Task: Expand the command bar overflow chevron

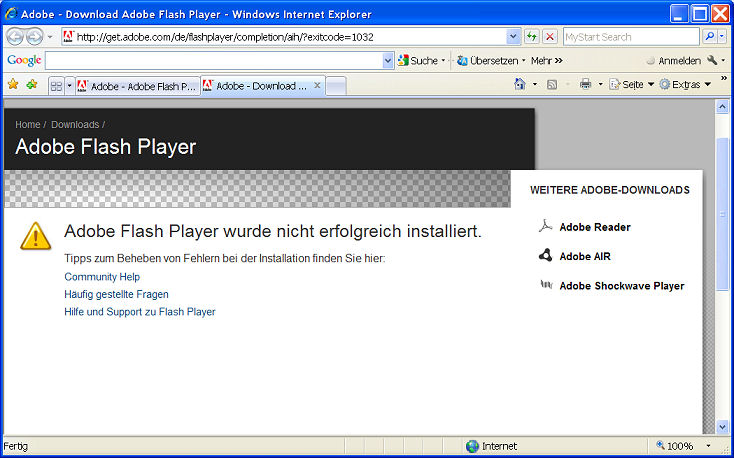Action: [x=724, y=78]
